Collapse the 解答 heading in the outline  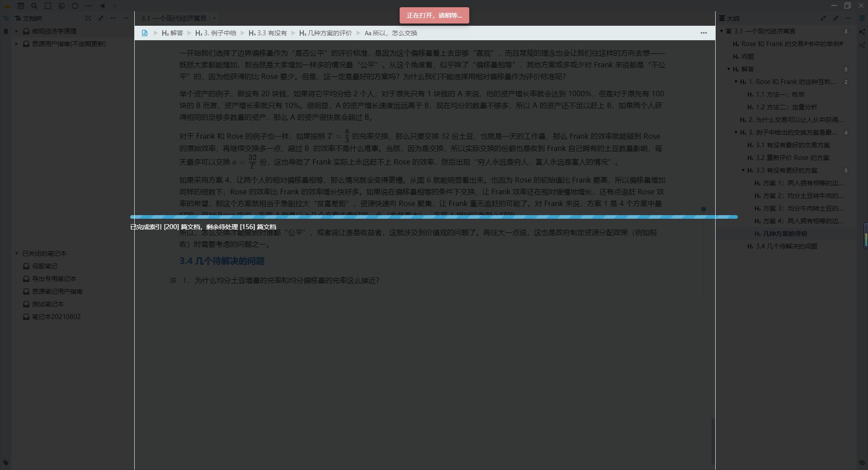pos(729,69)
